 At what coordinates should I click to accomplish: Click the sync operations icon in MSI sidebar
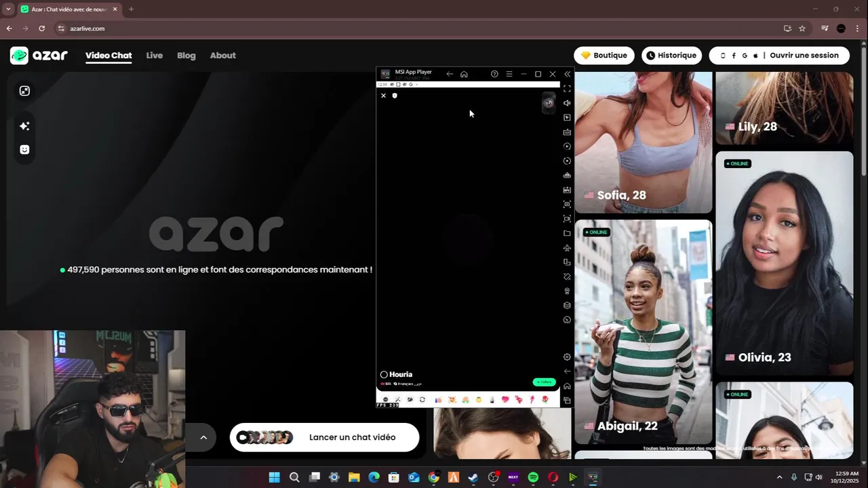pos(567,161)
